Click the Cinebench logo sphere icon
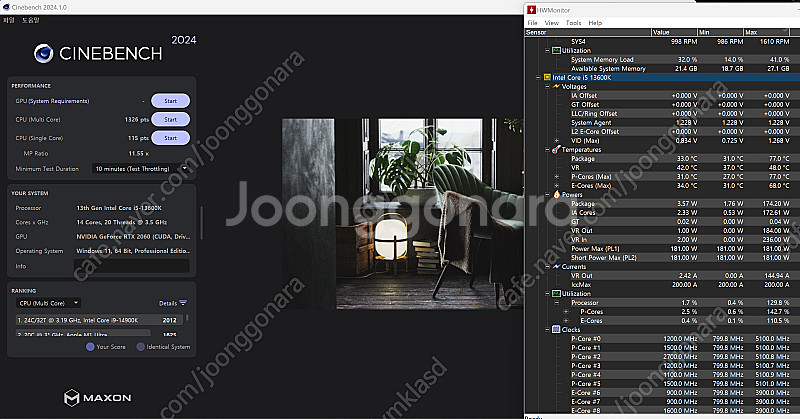The height and width of the screenshot is (419, 800). click(x=43, y=53)
